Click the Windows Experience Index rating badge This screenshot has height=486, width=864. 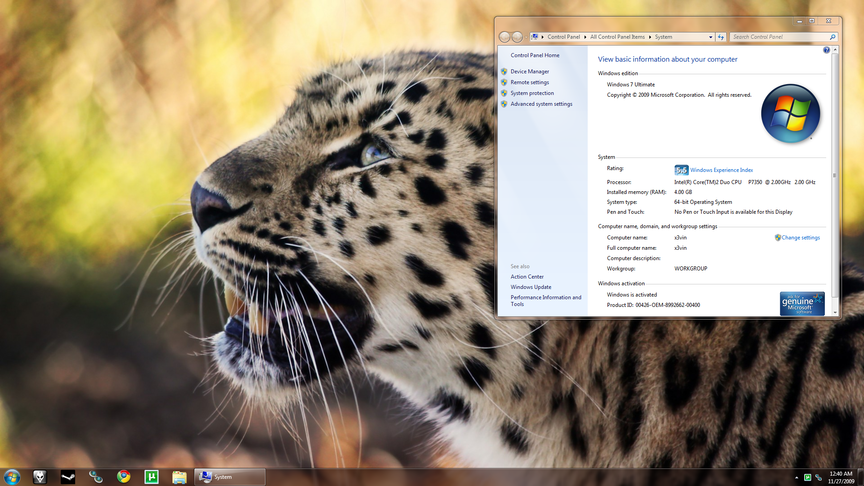[681, 170]
